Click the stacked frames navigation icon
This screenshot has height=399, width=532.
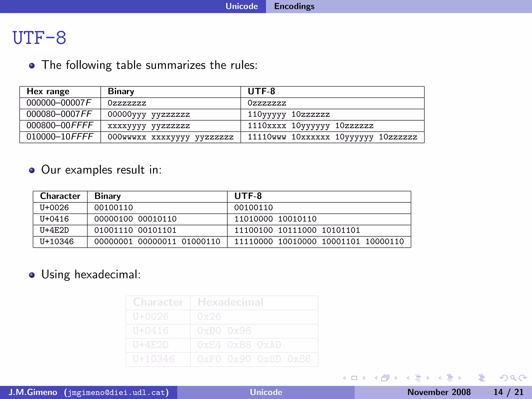pos(385,378)
